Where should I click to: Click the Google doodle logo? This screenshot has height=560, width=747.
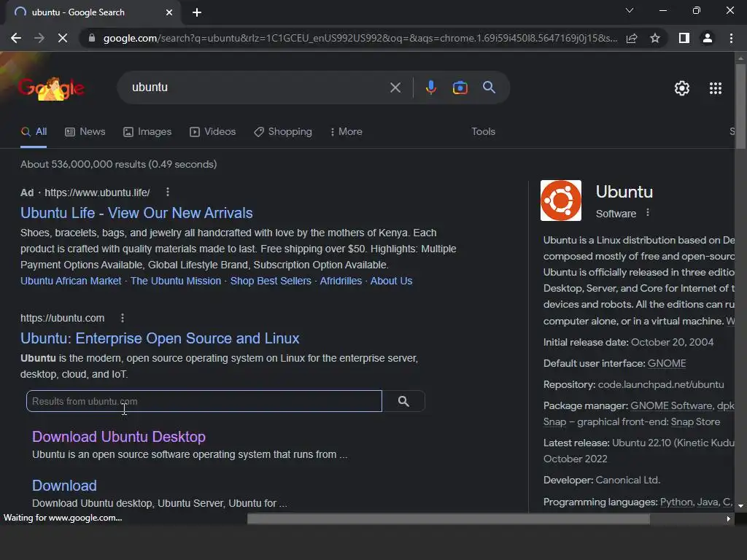point(52,88)
